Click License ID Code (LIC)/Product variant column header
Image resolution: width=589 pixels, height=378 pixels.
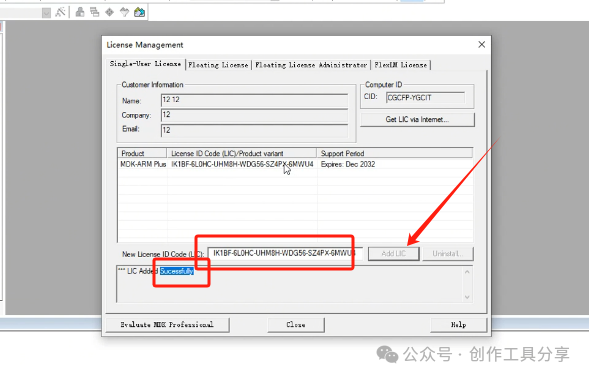[242, 153]
